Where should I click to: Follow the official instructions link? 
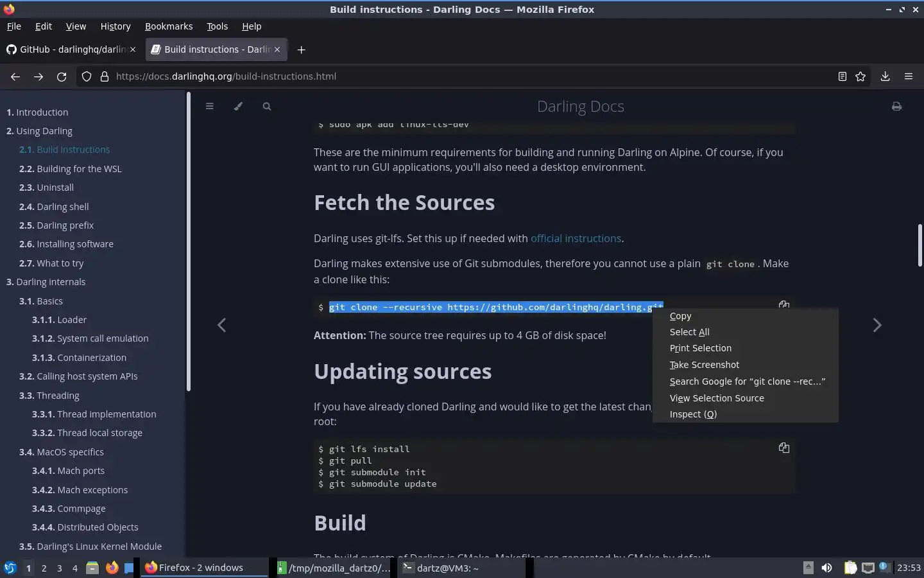[576, 238]
